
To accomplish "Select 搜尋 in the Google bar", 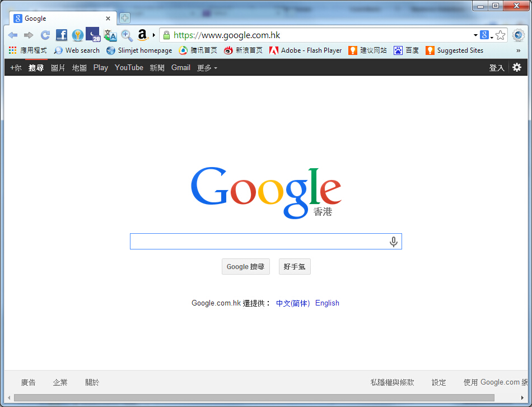I will click(36, 68).
